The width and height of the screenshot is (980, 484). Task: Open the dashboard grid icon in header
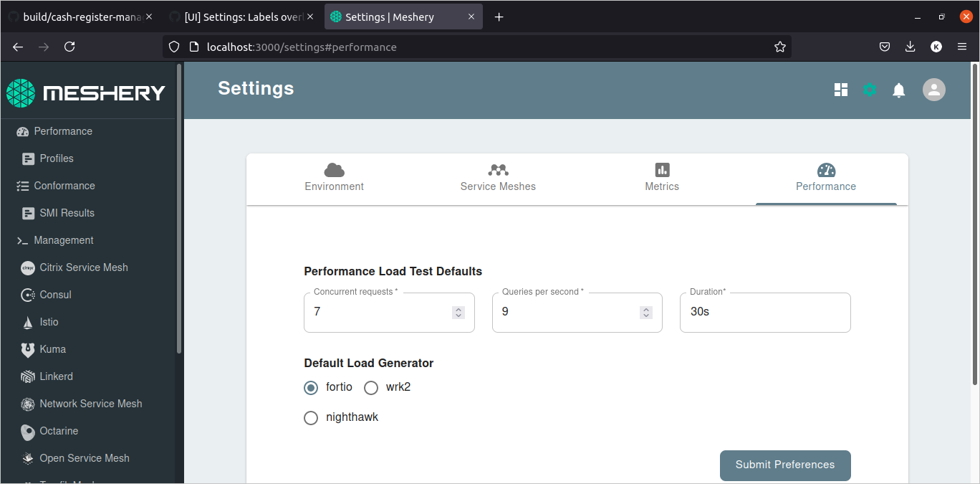click(840, 90)
